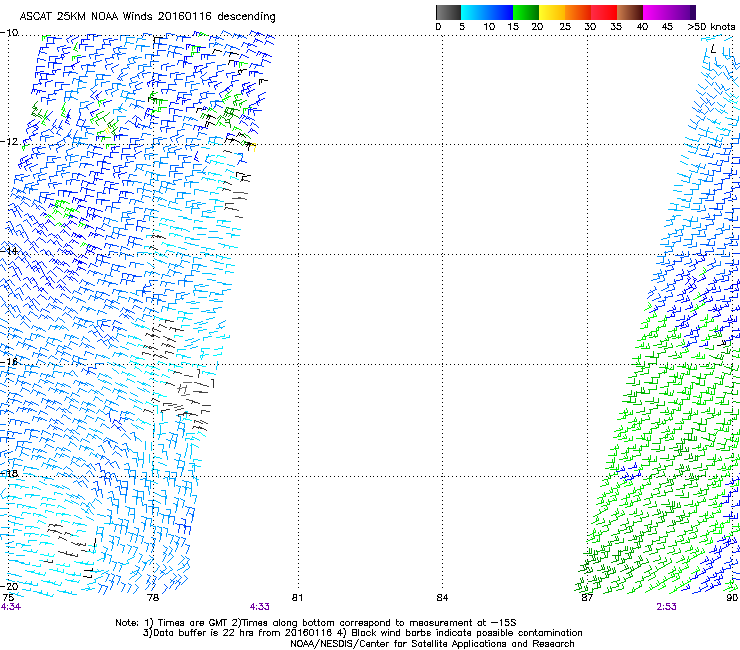Click the '84' longitude axis label
740x650 pixels.
click(x=442, y=598)
